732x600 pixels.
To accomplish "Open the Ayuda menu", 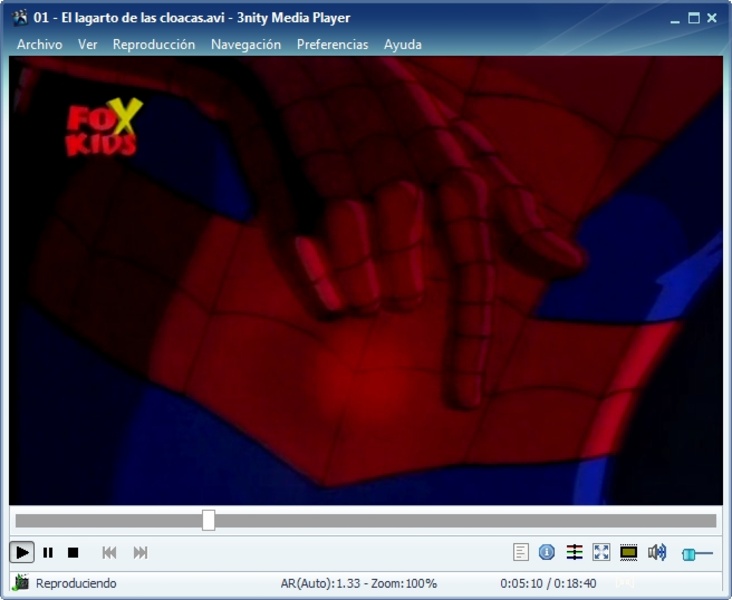I will (x=403, y=44).
